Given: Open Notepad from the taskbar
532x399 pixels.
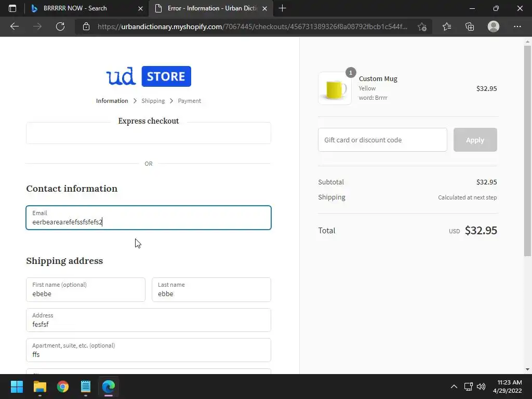Looking at the screenshot, I should [86, 387].
